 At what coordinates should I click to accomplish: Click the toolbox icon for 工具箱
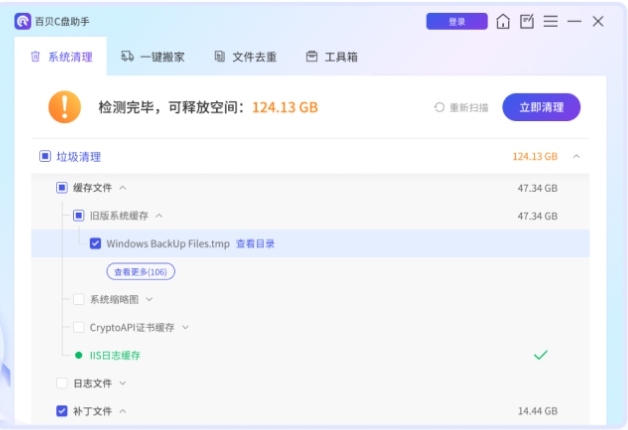pos(312,56)
